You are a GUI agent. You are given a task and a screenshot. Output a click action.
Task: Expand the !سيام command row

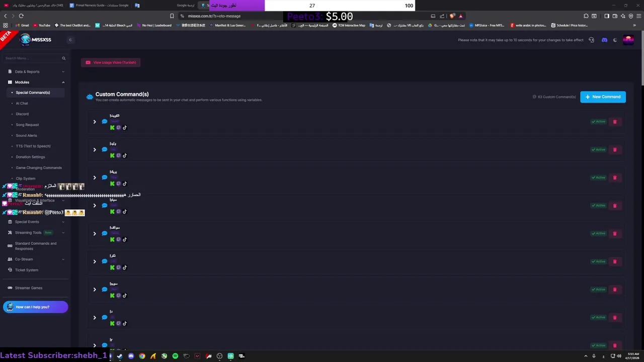point(94,206)
